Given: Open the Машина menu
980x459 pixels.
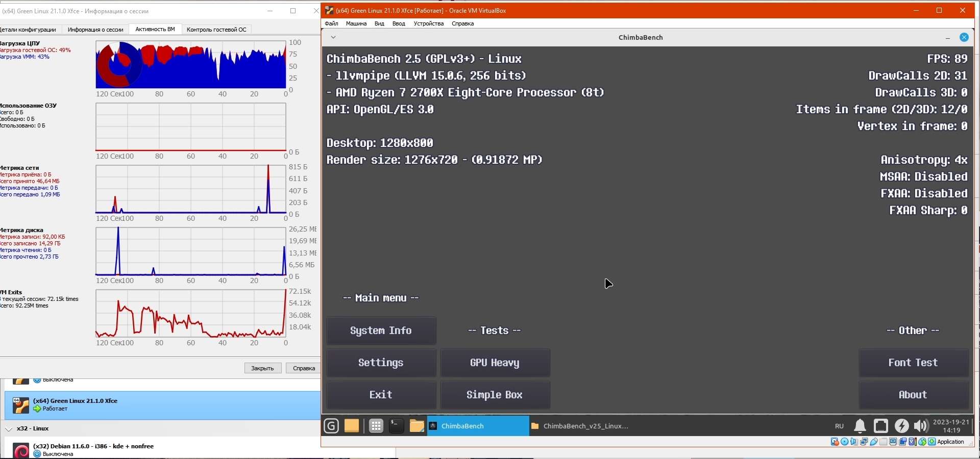Looking at the screenshot, I should pyautogui.click(x=356, y=23).
